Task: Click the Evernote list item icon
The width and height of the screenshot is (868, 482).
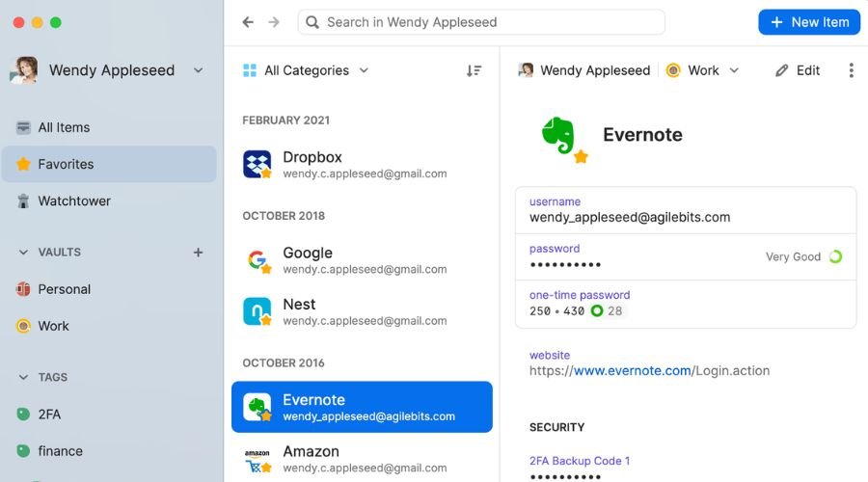Action: (258, 408)
